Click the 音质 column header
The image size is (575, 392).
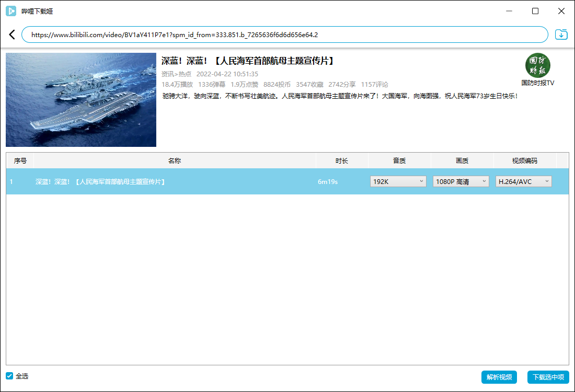pos(399,160)
